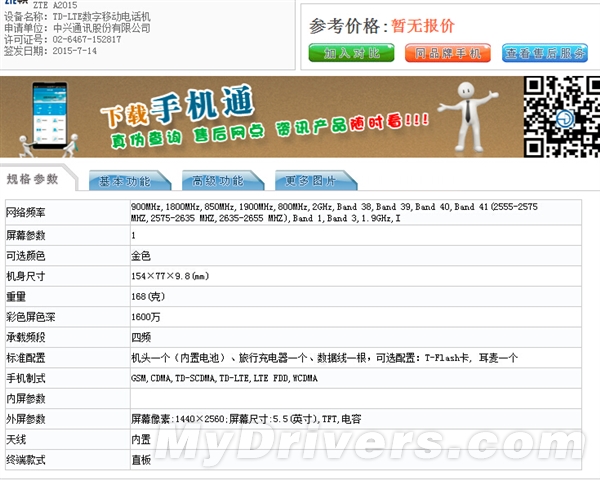This screenshot has height=480, width=600.
Task: Select the 规格参数 tab
Action: click(x=33, y=179)
